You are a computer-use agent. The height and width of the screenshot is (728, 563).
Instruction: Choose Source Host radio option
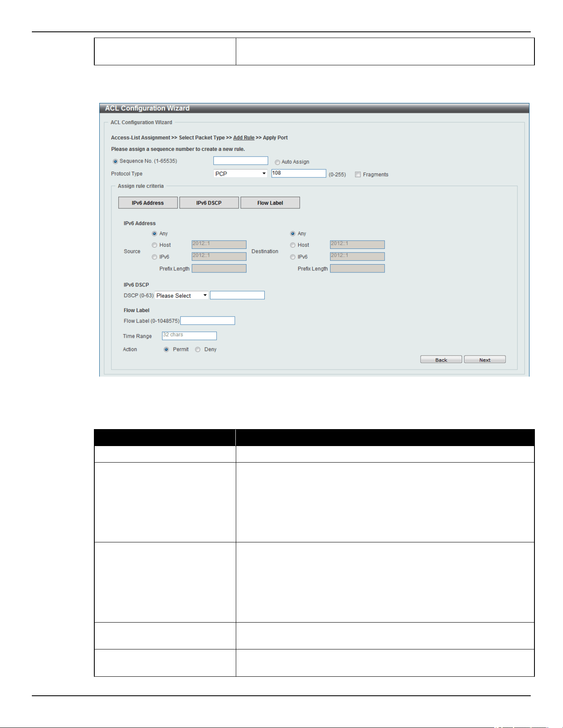point(154,245)
